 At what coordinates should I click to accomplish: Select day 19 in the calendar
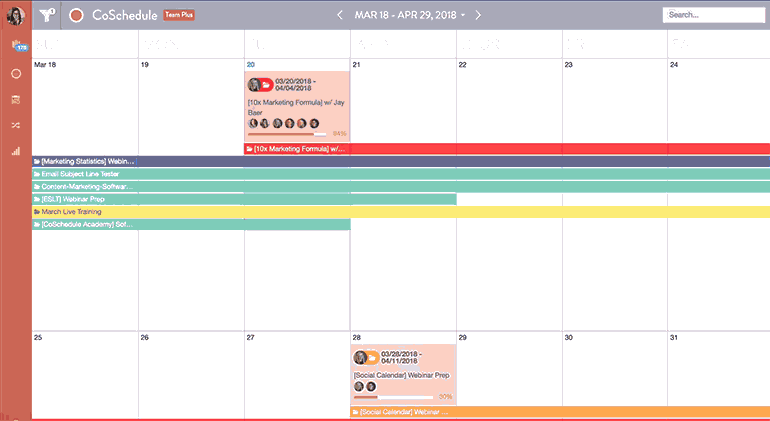(x=144, y=64)
